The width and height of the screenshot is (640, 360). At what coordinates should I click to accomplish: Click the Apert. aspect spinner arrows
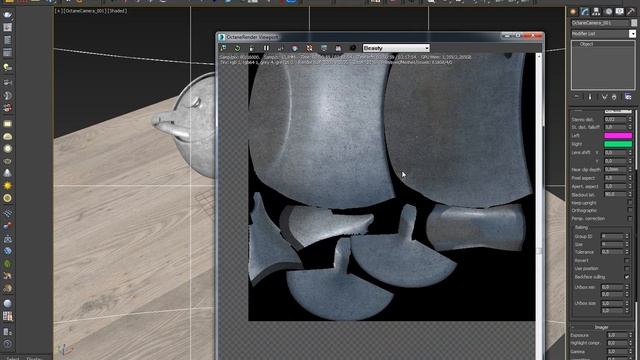point(629,186)
